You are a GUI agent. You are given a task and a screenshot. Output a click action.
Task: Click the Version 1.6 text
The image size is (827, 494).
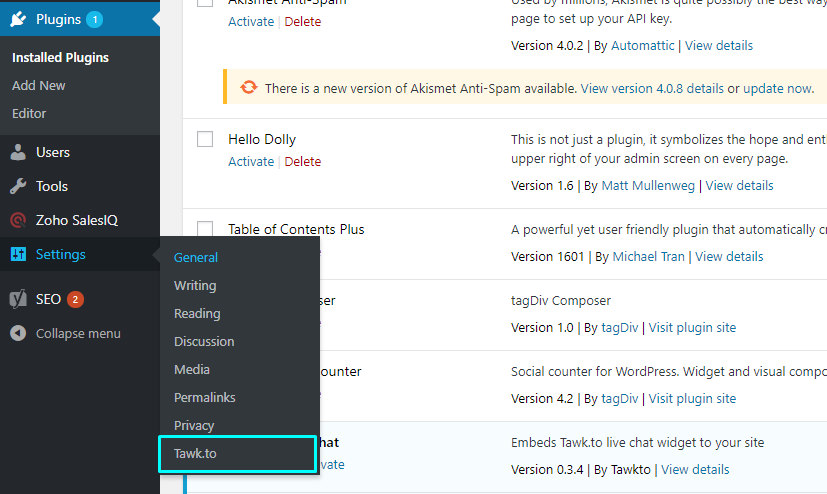point(542,186)
